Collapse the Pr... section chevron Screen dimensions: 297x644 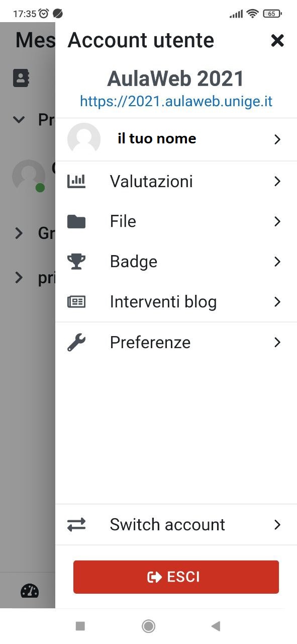[19, 120]
